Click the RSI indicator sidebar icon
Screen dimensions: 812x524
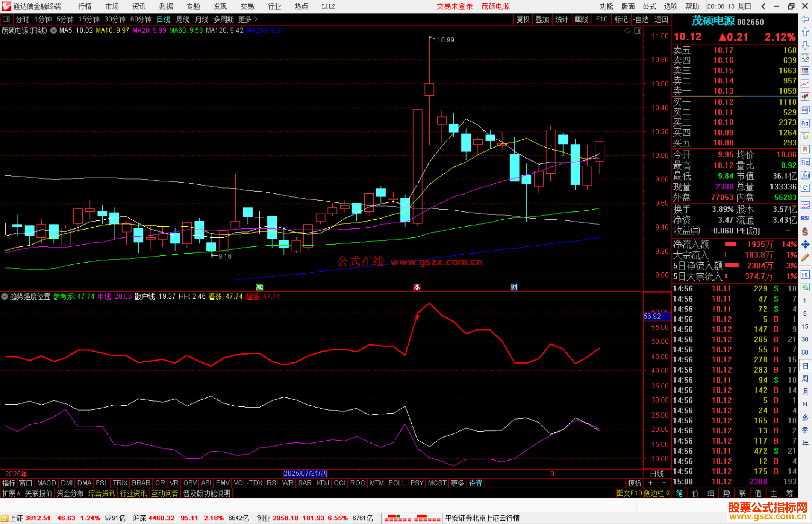point(805,218)
